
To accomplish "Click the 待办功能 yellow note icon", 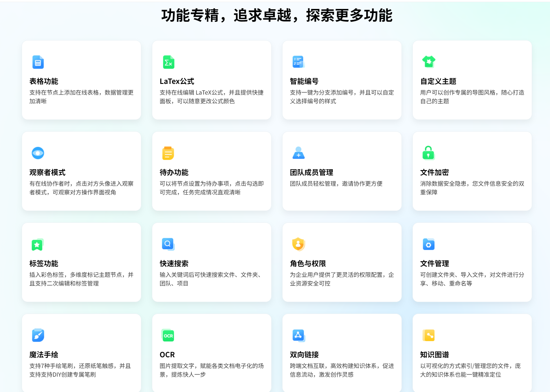I will click(x=168, y=153).
